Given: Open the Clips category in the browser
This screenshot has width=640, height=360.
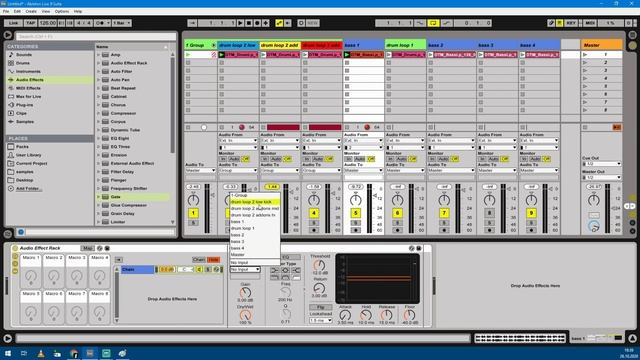Looking at the screenshot, I should (21, 113).
